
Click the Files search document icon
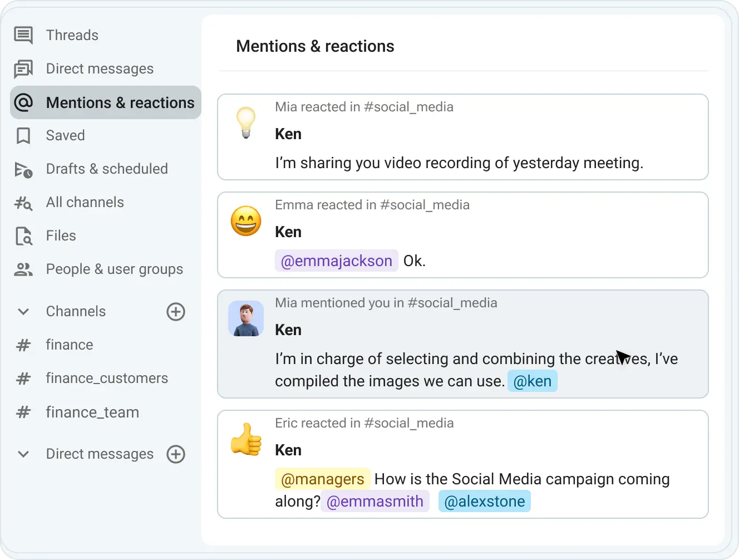[23, 236]
